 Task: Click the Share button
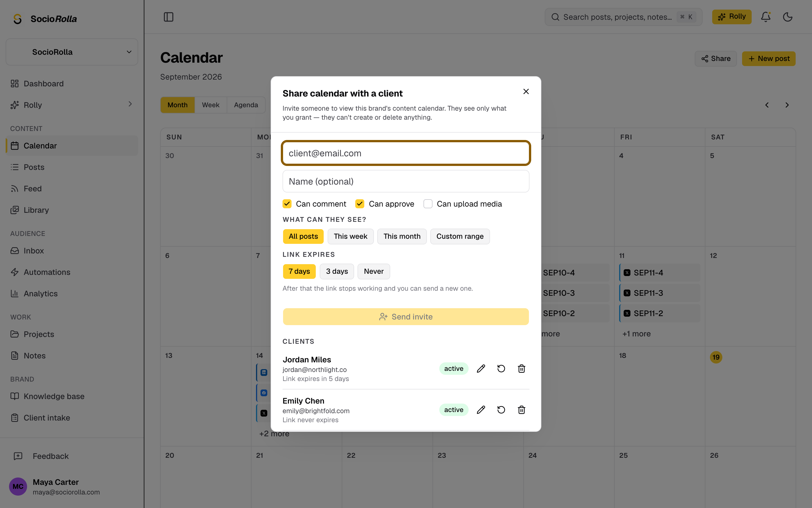(715, 59)
